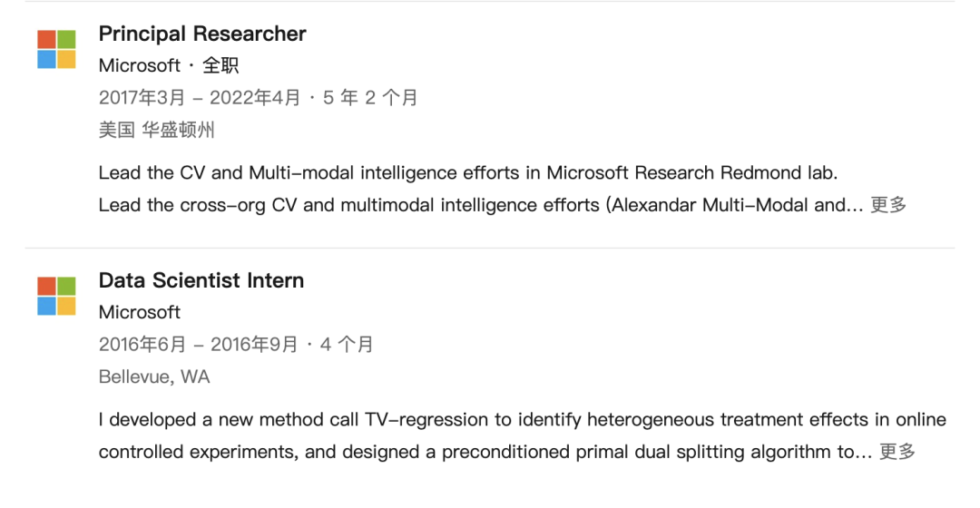Expand Data Scientist Intern description with 更多

coord(897,452)
